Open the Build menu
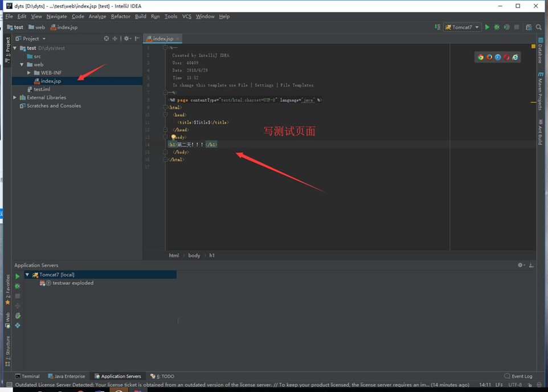The height and width of the screenshot is (392, 548). pos(141,17)
